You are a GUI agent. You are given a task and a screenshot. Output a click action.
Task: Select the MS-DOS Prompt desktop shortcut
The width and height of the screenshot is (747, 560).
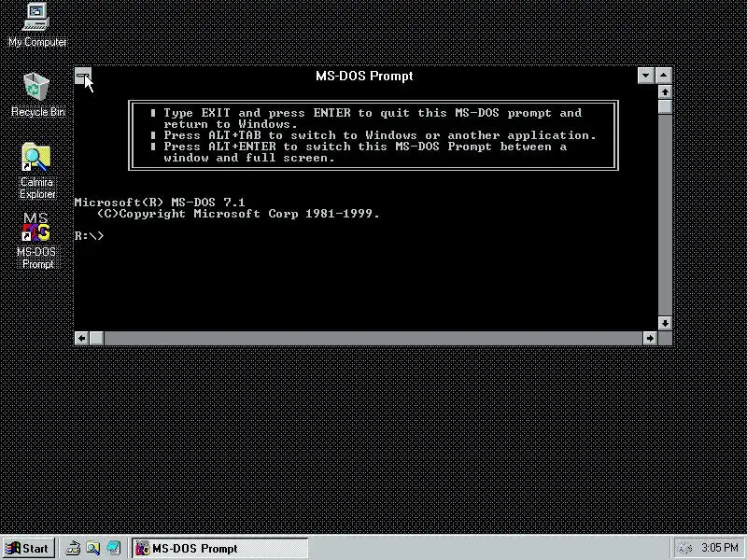(x=37, y=241)
